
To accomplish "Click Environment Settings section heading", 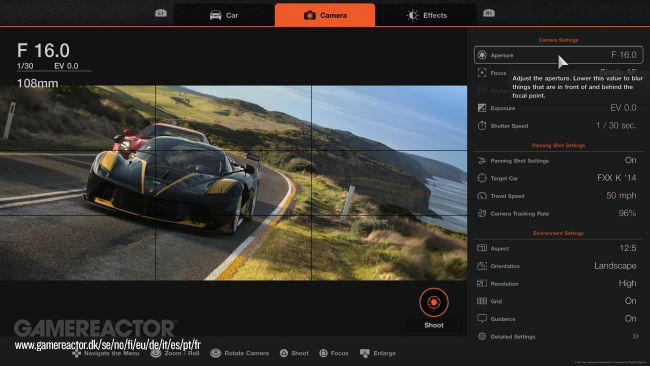I will 558,233.
